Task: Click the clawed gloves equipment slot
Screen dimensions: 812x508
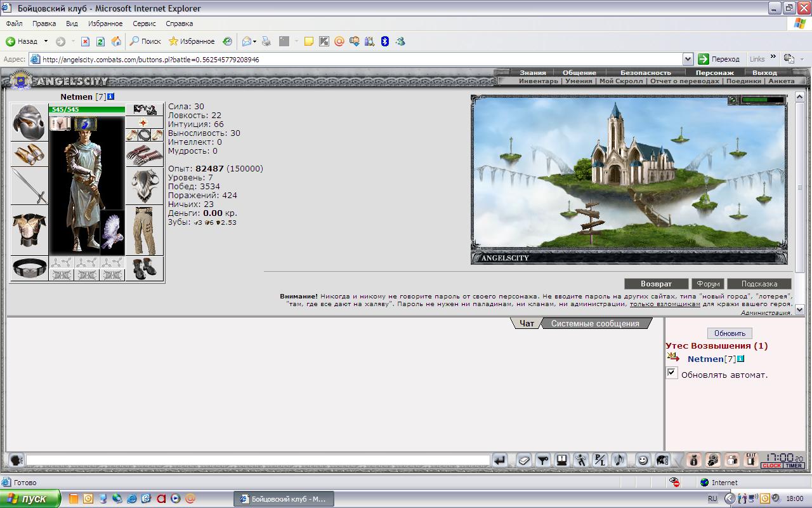Action: [145, 154]
